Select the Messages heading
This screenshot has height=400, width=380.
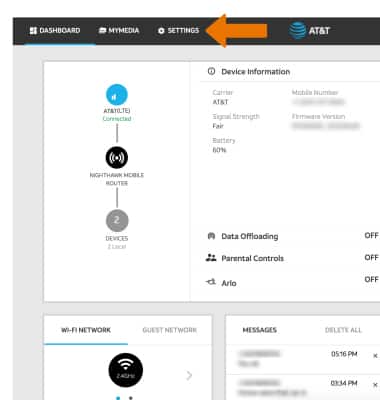[x=260, y=330]
